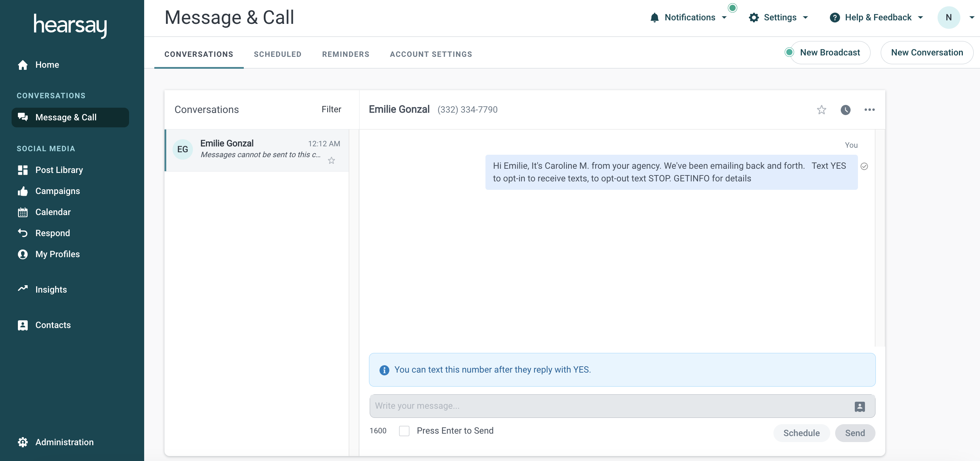Open the Administration sidebar link
The height and width of the screenshot is (461, 980).
click(x=64, y=442)
